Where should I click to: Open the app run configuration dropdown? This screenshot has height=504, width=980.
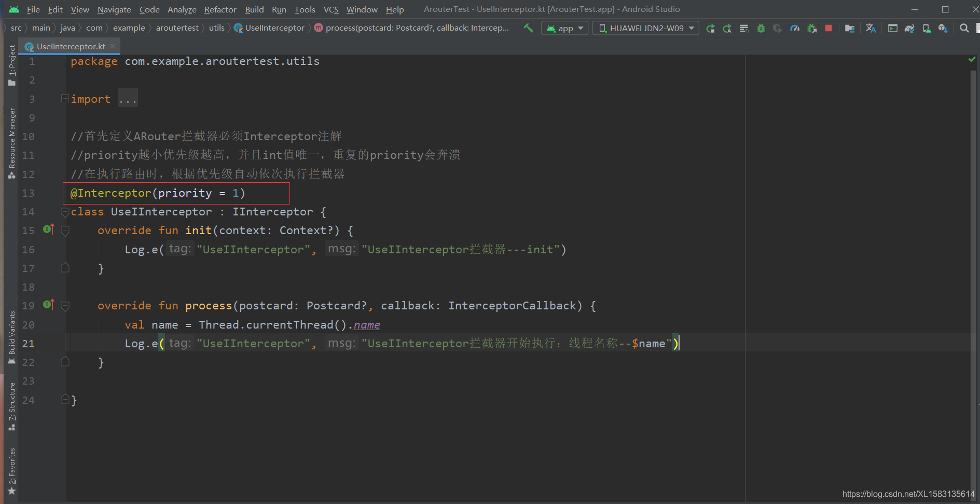pyautogui.click(x=564, y=28)
